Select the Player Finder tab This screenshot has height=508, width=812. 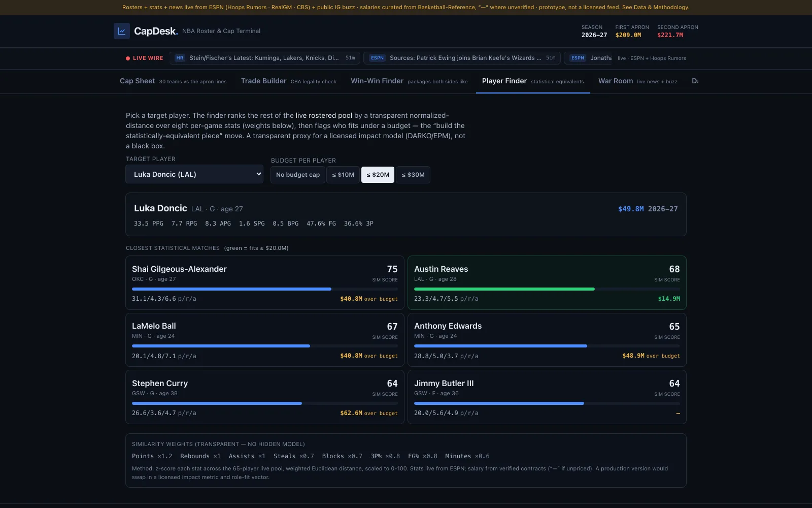click(533, 81)
